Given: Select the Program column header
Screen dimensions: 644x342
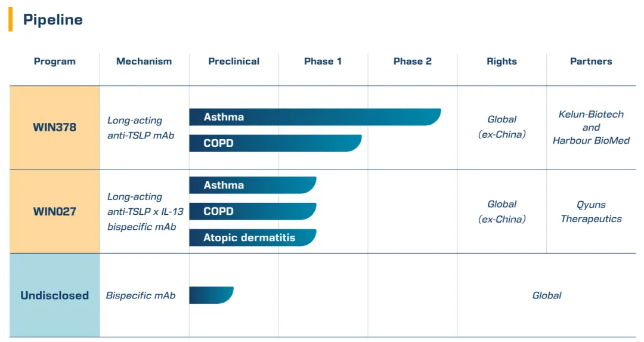Looking at the screenshot, I should (54, 61).
